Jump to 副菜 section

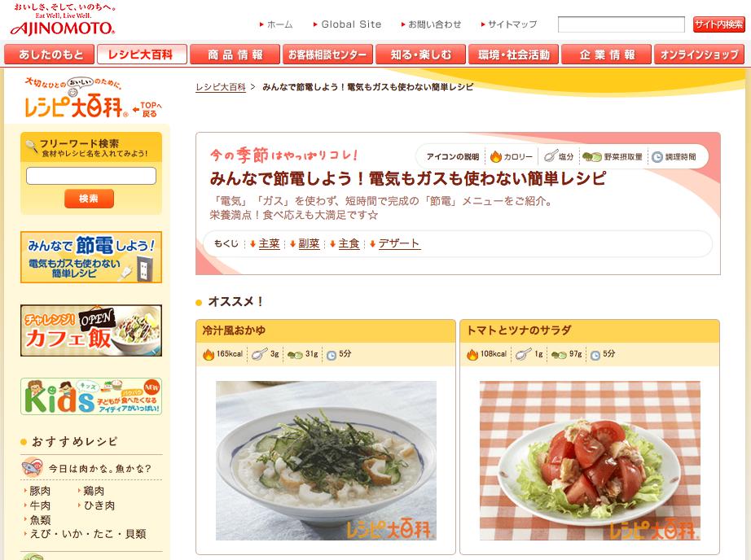tap(309, 243)
